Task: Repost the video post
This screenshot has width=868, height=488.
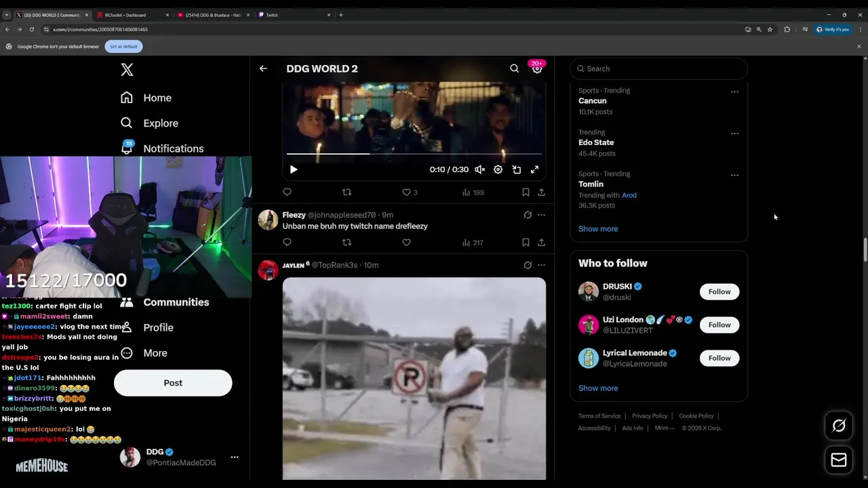Action: [x=347, y=192]
